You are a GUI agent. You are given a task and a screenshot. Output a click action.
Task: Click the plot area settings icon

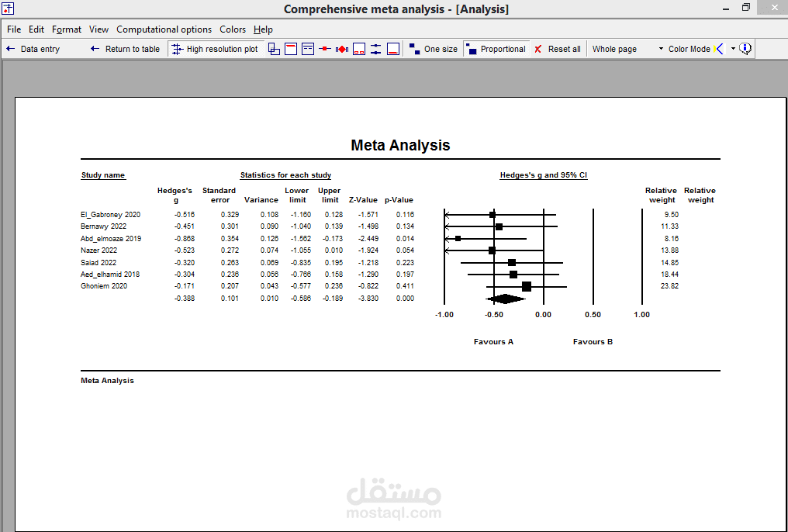pyautogui.click(x=359, y=48)
